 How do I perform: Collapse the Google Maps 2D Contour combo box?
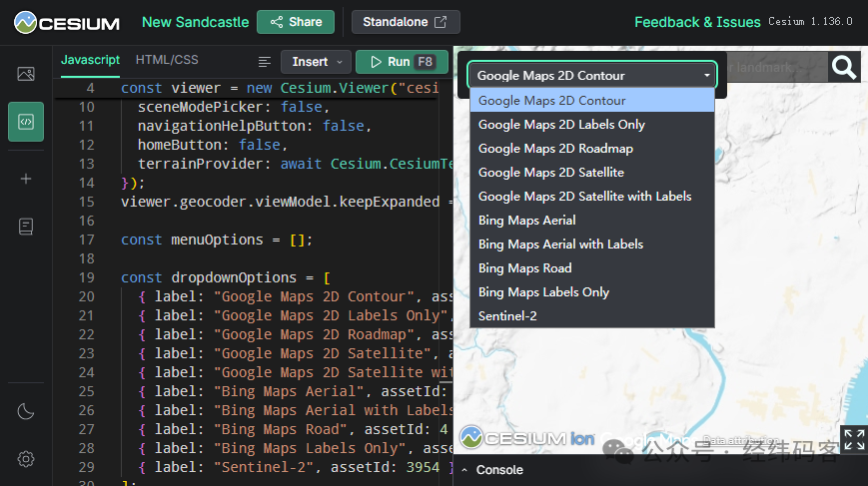591,75
